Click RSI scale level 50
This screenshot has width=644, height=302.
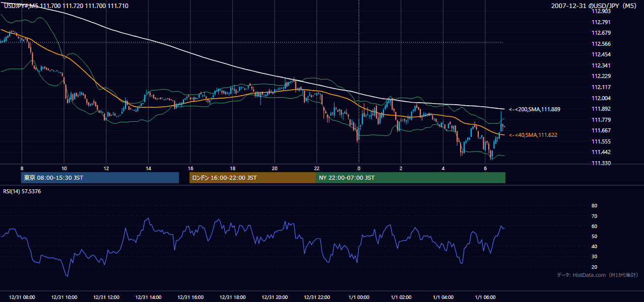[594, 236]
